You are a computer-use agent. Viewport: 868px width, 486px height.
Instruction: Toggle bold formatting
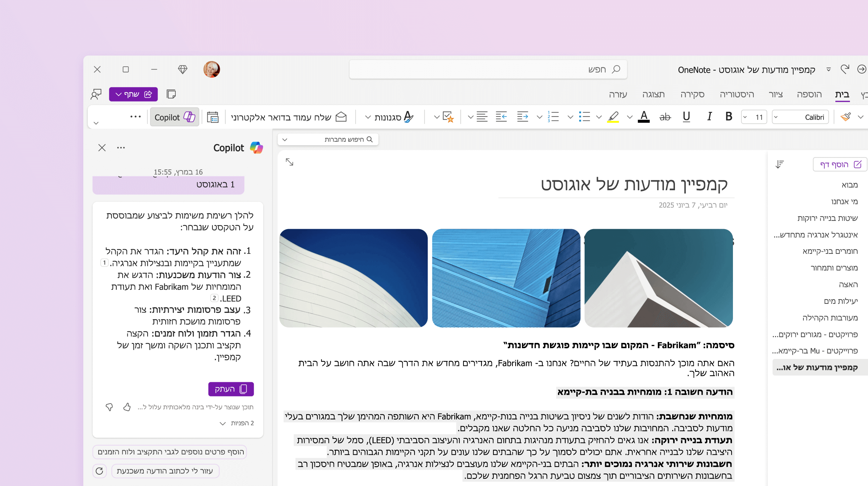(x=728, y=117)
